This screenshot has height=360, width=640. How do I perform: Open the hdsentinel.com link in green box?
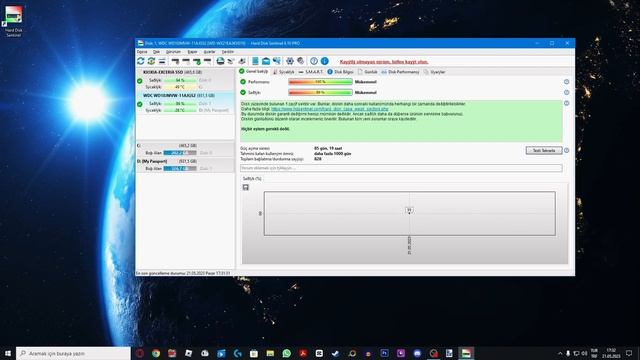[x=330, y=109]
